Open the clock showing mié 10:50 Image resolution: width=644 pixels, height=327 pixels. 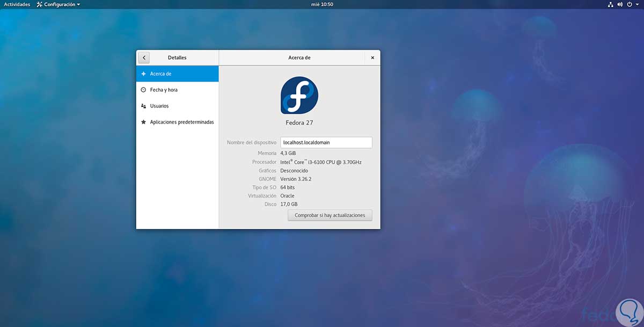322,4
